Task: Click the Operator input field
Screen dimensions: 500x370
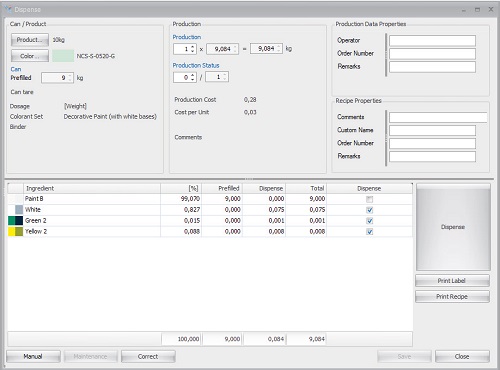Action: [x=432, y=41]
